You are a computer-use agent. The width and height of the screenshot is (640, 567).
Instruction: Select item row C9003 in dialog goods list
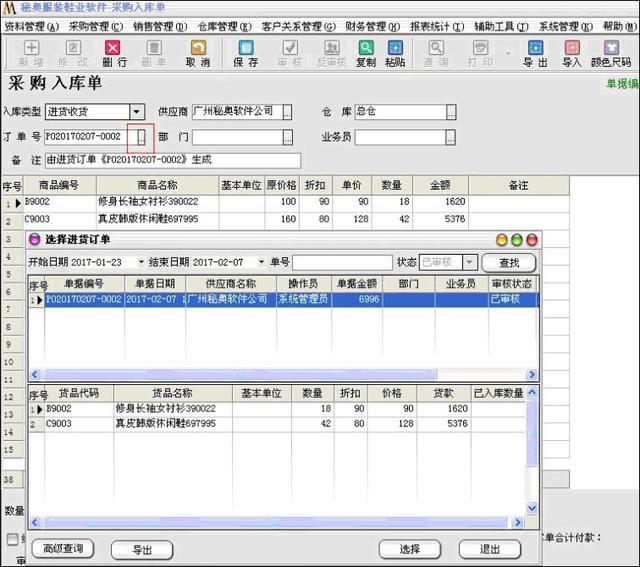(x=277, y=424)
